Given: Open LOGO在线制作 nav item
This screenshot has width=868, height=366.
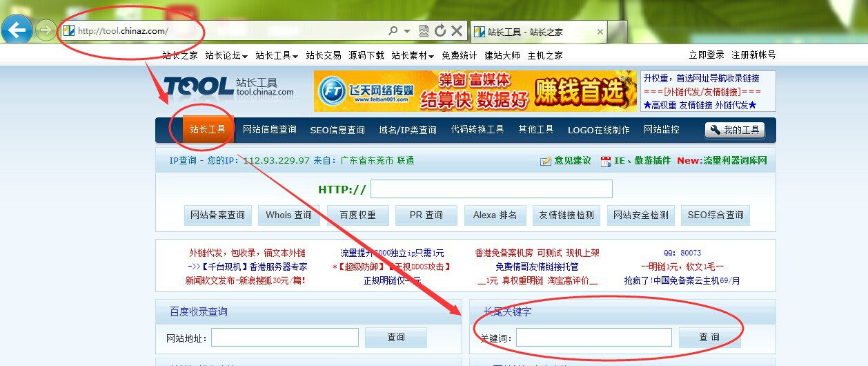Looking at the screenshot, I should [599, 130].
